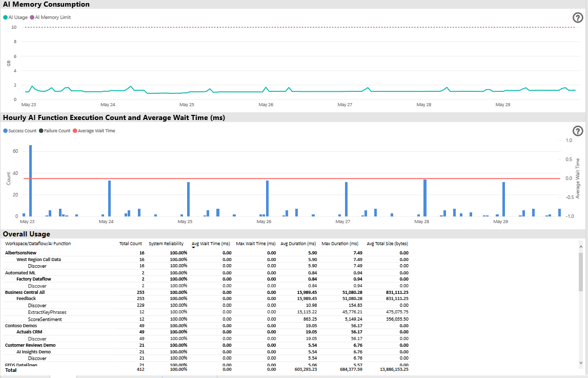Sort the table by Total Count
588x378 pixels.
tap(131, 243)
